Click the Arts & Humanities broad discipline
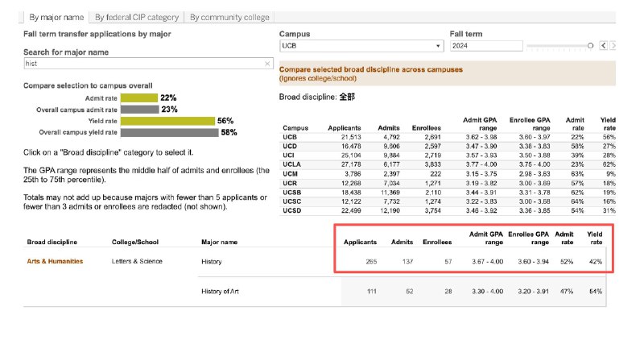Screen dimensions: 644x340 [x=55, y=262]
